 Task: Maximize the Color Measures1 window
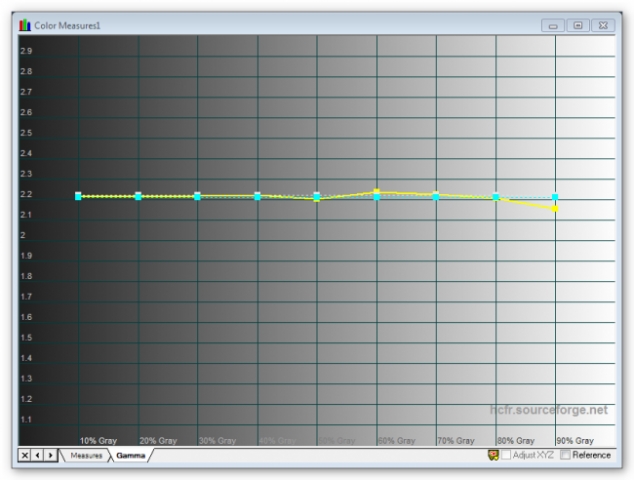(578, 24)
